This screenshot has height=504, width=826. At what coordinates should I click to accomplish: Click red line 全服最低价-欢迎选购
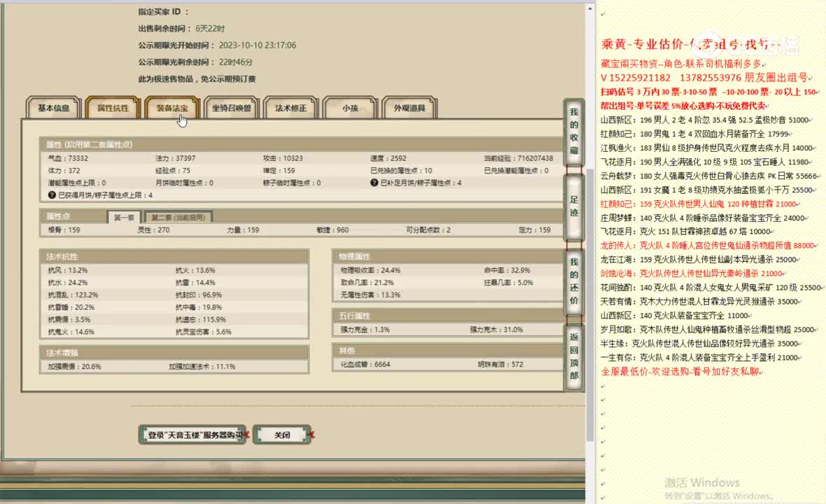680,372
